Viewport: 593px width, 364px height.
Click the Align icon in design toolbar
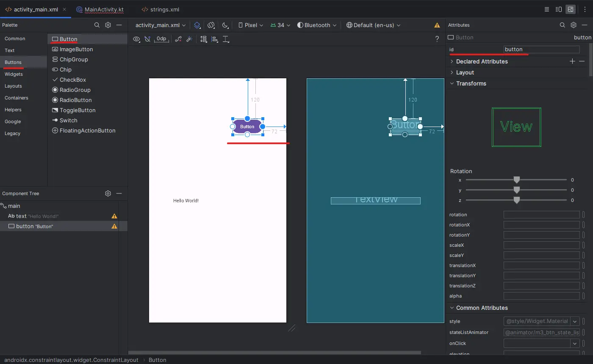[215, 39]
